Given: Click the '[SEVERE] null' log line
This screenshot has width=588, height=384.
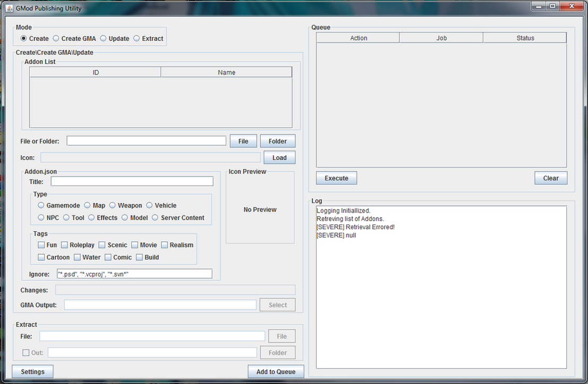Looking at the screenshot, I should click(336, 236).
